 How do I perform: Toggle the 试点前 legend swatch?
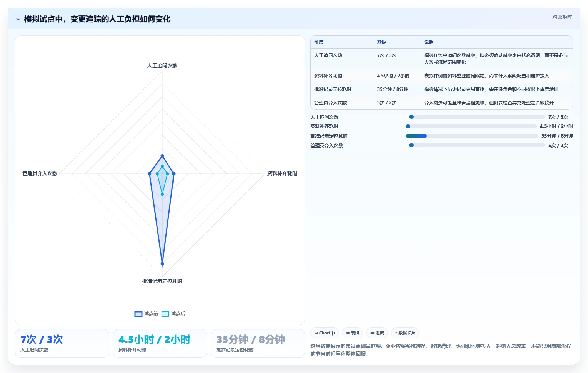coord(138,314)
